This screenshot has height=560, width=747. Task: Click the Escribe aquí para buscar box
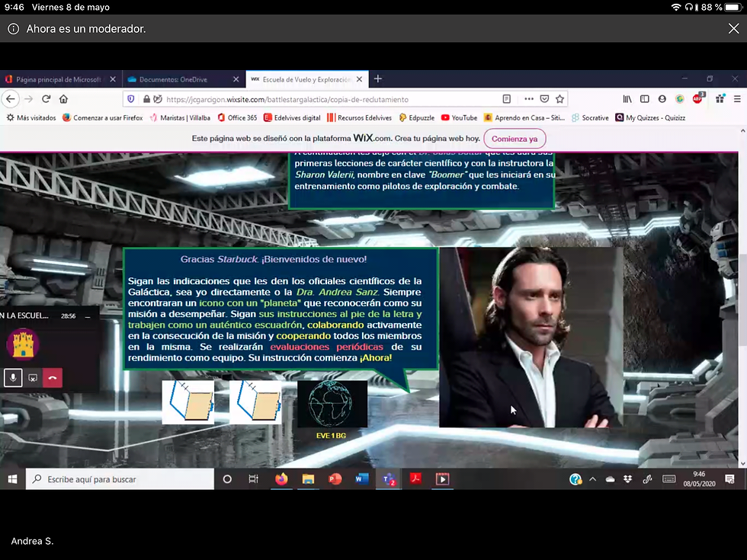coord(120,479)
